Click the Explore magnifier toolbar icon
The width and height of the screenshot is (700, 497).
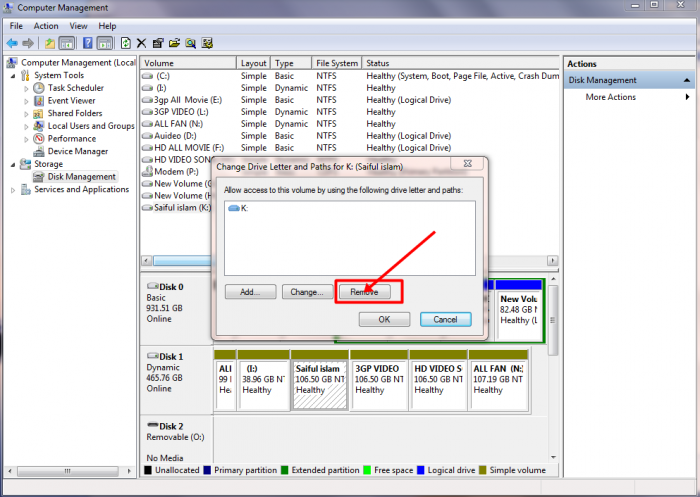point(191,43)
